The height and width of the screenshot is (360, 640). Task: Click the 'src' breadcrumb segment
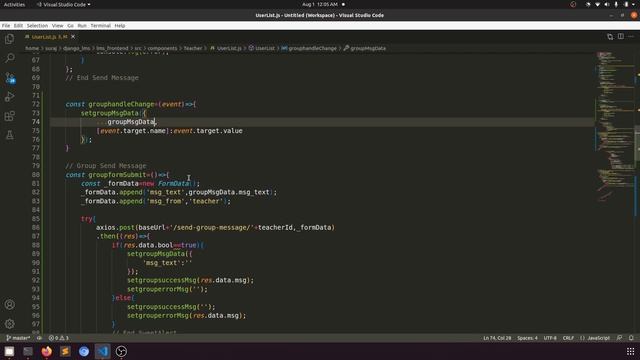138,48
